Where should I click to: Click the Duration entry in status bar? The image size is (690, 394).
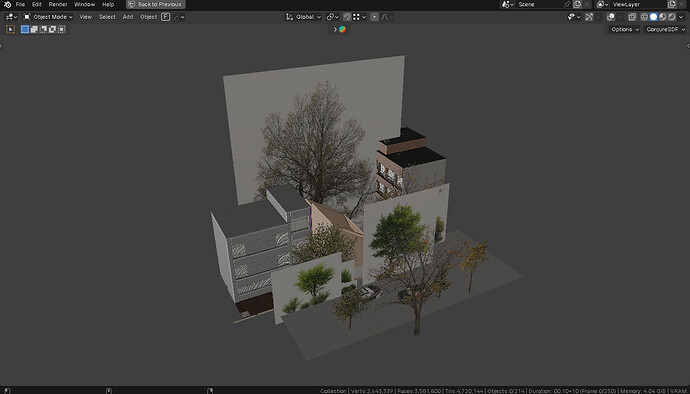tap(572, 391)
